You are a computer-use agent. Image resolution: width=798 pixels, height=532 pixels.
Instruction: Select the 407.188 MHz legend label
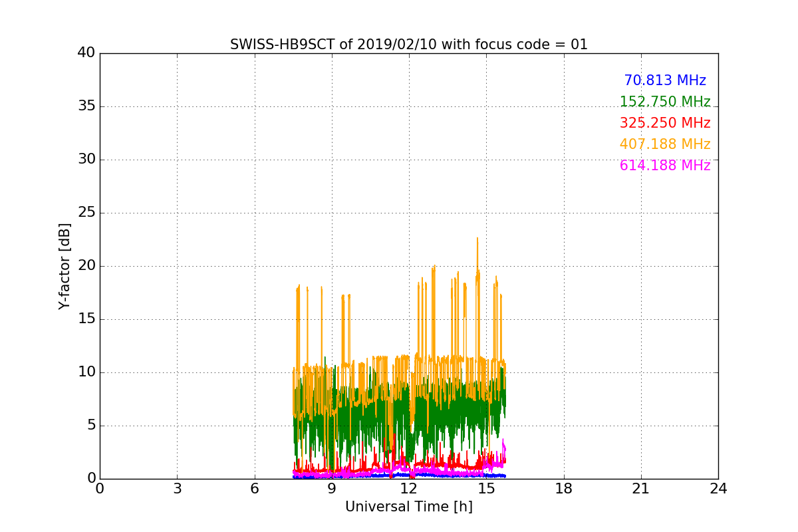click(x=665, y=144)
